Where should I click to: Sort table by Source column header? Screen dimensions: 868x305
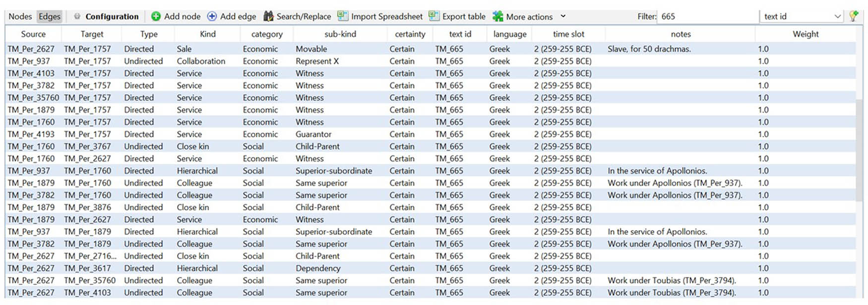(33, 34)
